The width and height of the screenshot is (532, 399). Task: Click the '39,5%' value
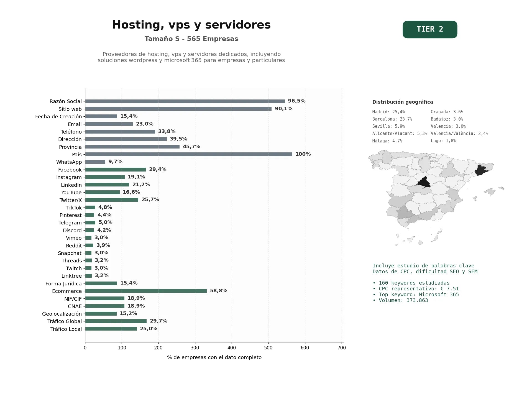pyautogui.click(x=178, y=139)
